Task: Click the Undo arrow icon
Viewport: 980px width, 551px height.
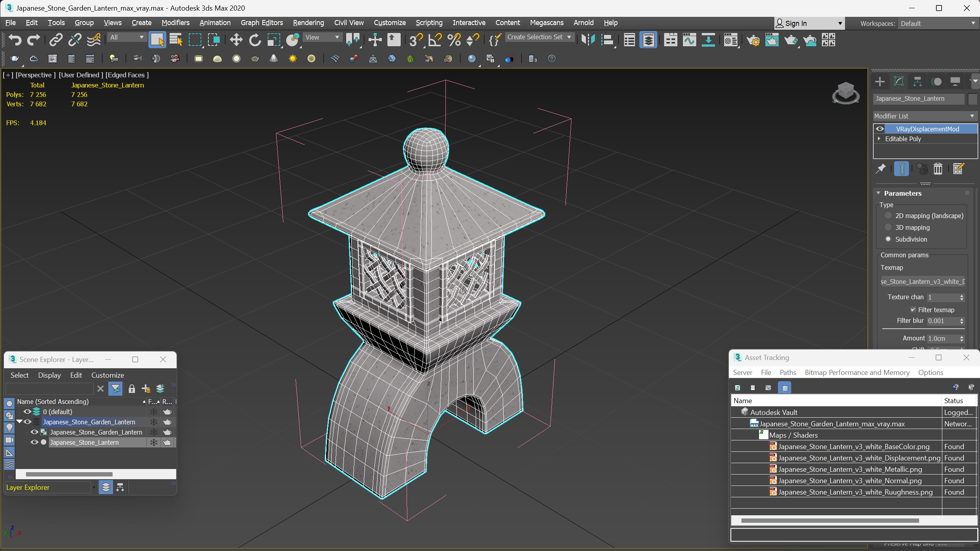Action: point(15,40)
